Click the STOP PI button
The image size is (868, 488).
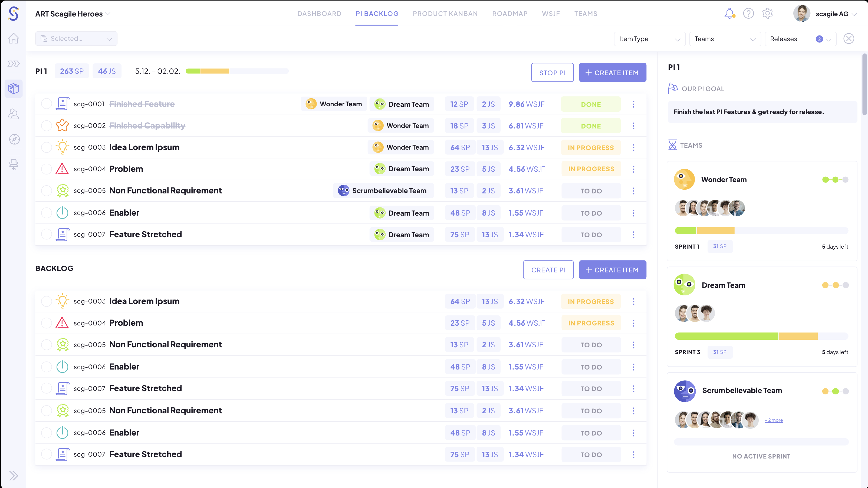click(x=552, y=72)
